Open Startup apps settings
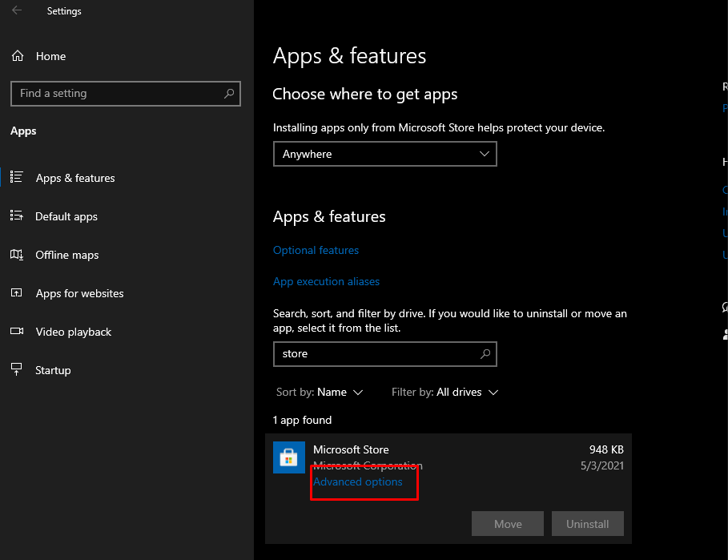Image resolution: width=728 pixels, height=560 pixels. 53,371
